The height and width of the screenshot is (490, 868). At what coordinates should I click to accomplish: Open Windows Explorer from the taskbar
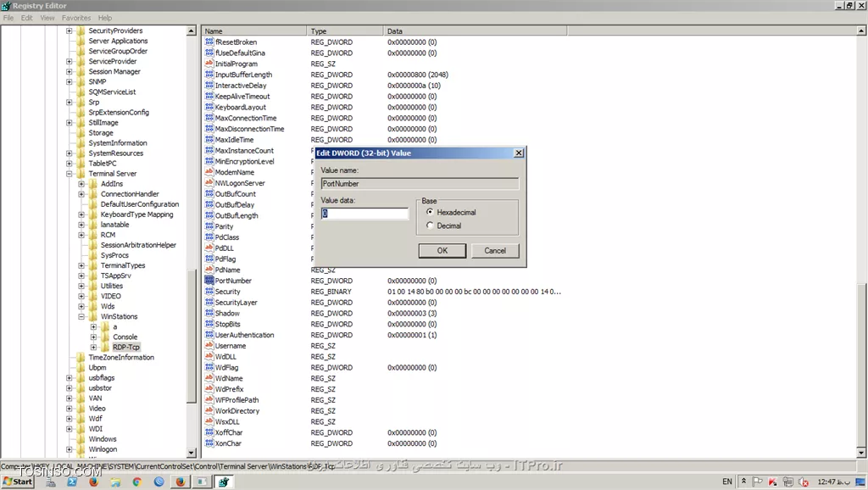coord(115,482)
